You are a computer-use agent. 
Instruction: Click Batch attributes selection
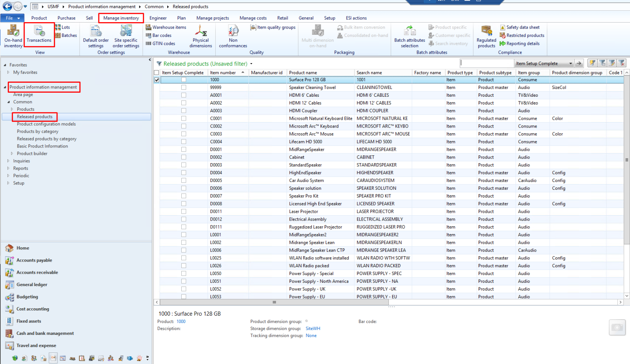click(409, 36)
